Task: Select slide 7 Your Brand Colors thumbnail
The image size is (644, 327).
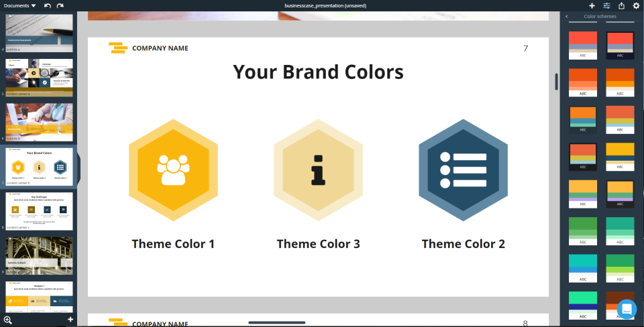Action: coord(40,167)
